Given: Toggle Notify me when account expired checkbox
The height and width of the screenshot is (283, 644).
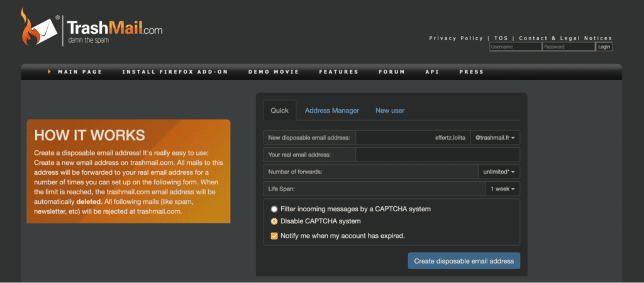Looking at the screenshot, I should point(274,236).
